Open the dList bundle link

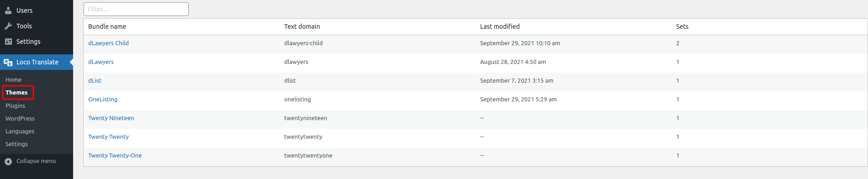tap(95, 80)
